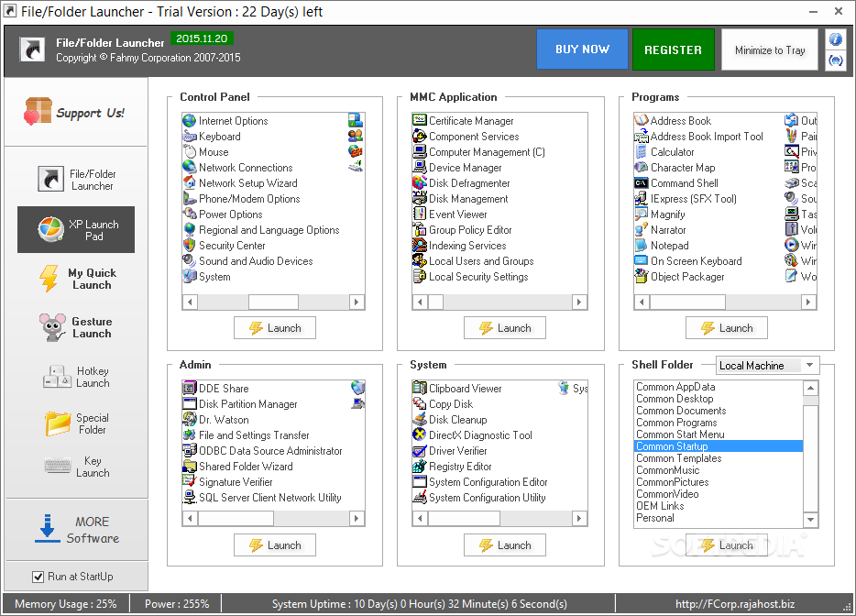Click the Control Panel list scrollbar thumb
This screenshot has height=616, width=856.
(x=273, y=302)
